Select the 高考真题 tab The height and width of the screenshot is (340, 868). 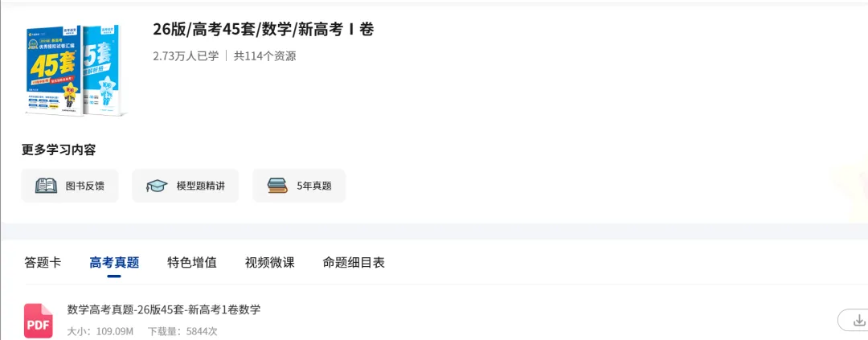(x=114, y=263)
